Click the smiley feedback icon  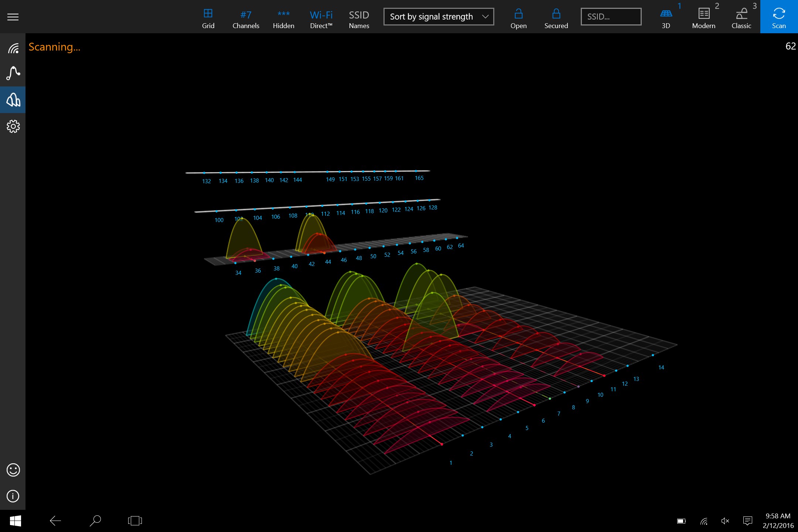pos(13,470)
